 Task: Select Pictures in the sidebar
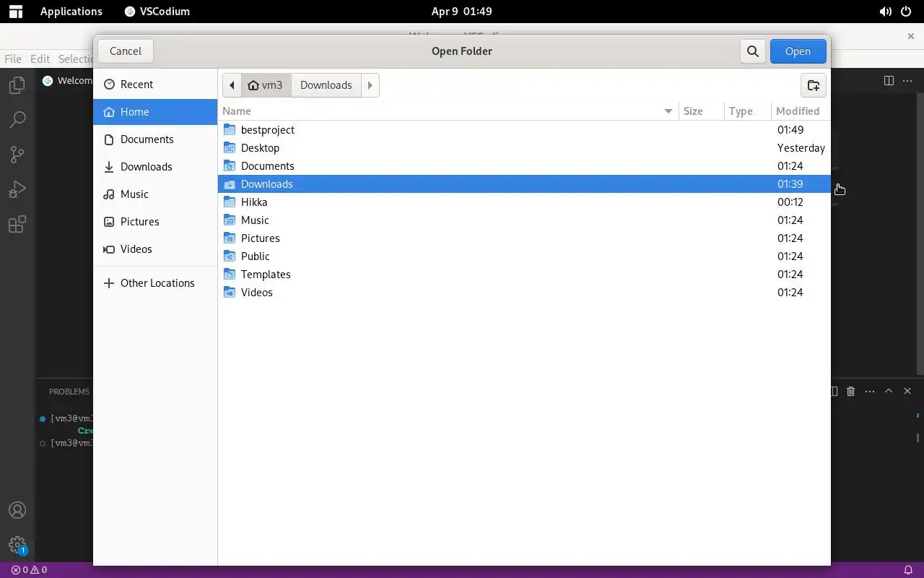pos(155,222)
